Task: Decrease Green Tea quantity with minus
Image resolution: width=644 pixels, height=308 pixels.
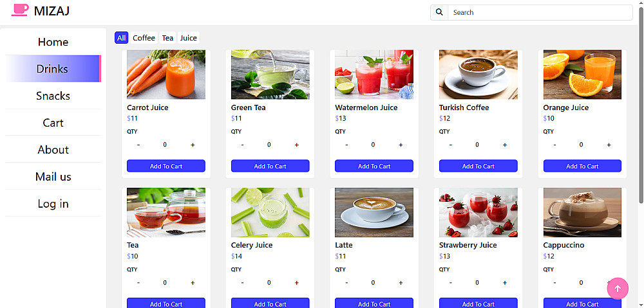Action: coord(242,145)
